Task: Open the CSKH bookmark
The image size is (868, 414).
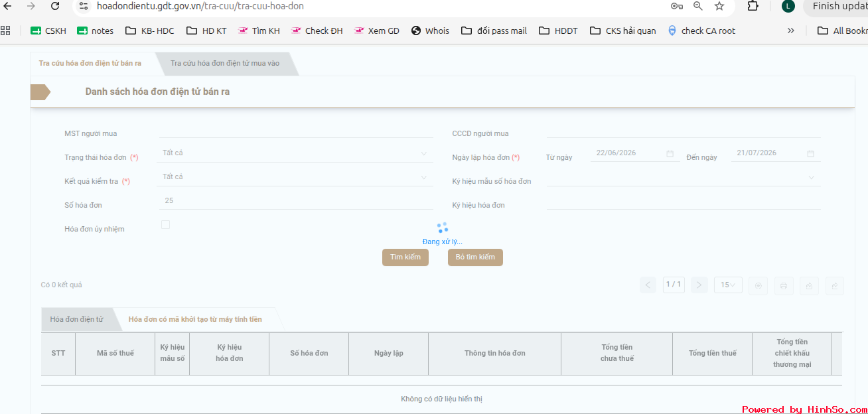Action: [x=48, y=31]
